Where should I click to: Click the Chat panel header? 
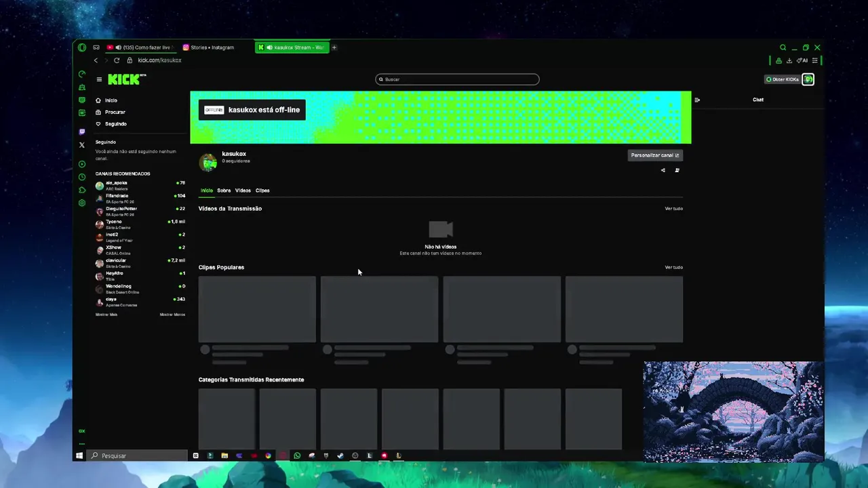(758, 100)
